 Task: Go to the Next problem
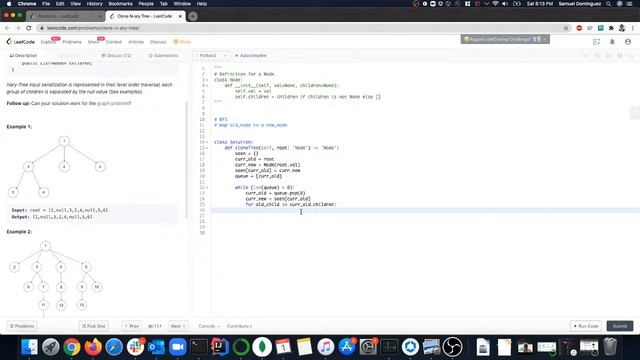[x=178, y=326]
